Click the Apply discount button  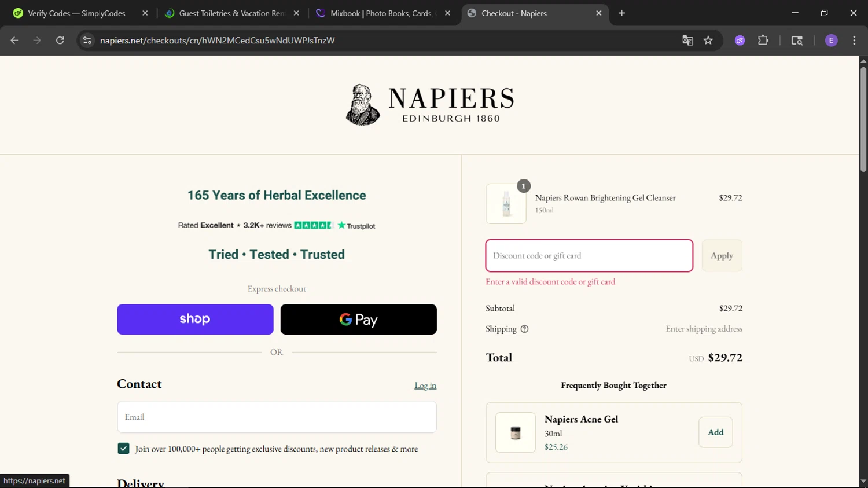pyautogui.click(x=722, y=255)
